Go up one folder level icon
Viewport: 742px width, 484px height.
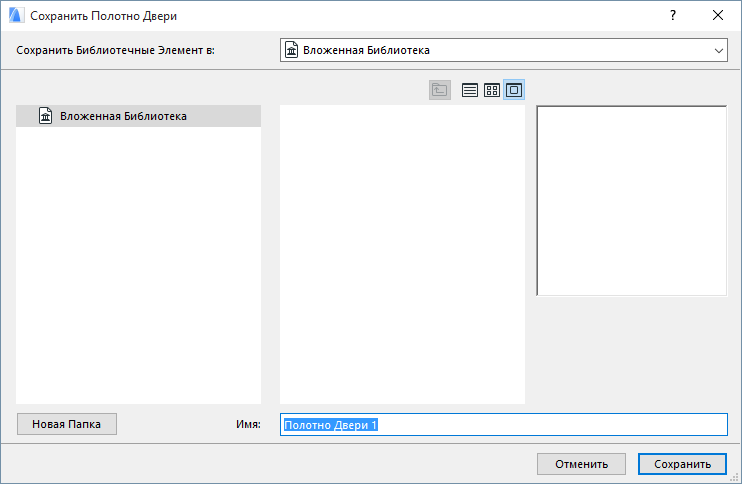(x=440, y=90)
